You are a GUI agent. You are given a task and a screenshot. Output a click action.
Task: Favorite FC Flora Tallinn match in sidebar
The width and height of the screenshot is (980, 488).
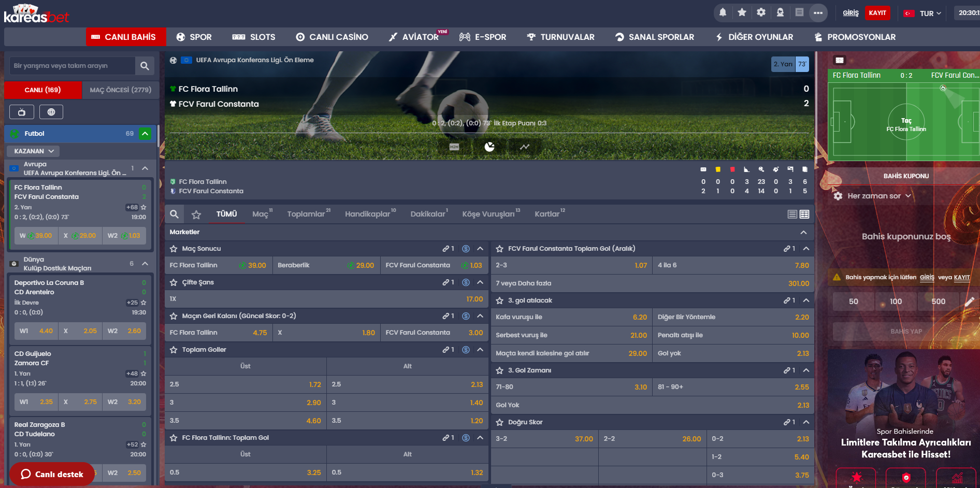click(x=143, y=207)
